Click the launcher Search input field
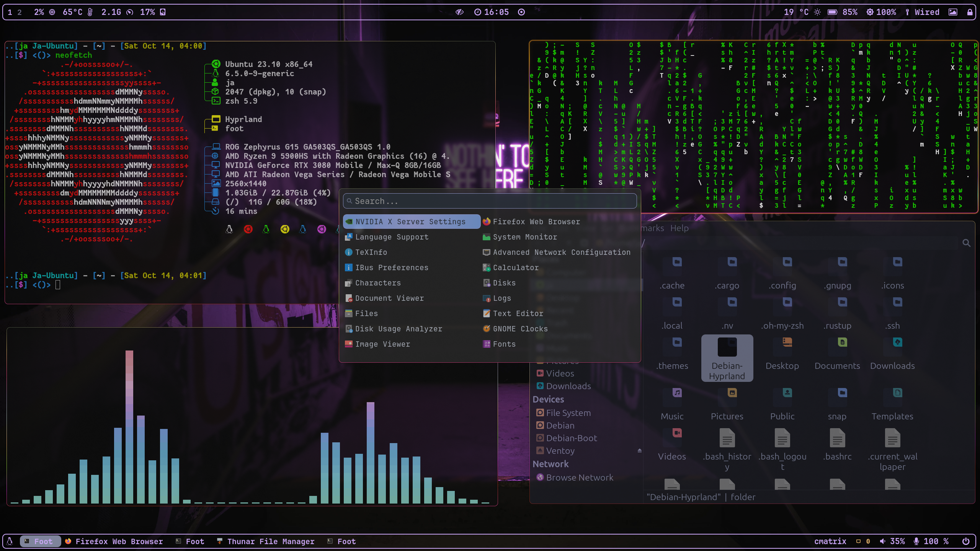980x551 pixels. coord(490,201)
